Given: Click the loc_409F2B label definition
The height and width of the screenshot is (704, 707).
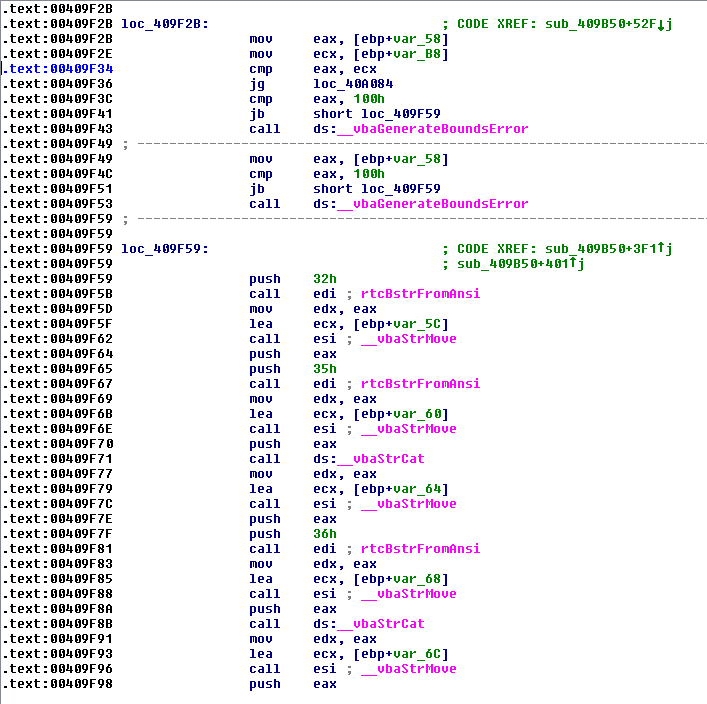Looking at the screenshot, I should point(165,23).
